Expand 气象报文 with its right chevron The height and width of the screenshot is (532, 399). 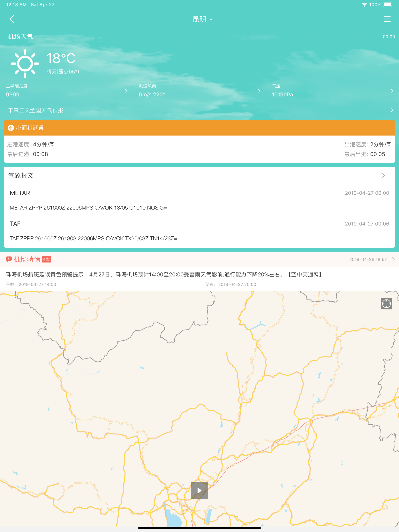pos(383,176)
